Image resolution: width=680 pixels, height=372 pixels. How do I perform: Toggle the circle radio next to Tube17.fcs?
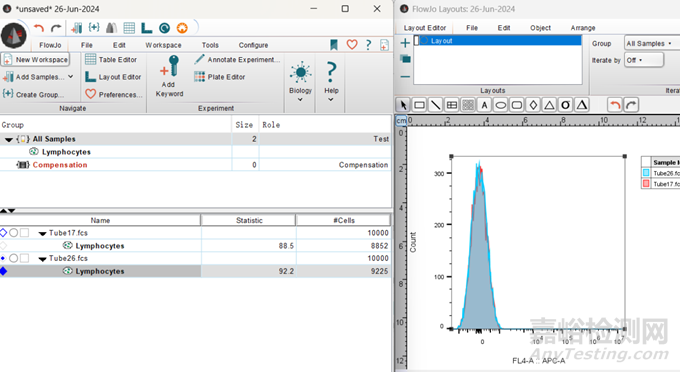pos(13,233)
